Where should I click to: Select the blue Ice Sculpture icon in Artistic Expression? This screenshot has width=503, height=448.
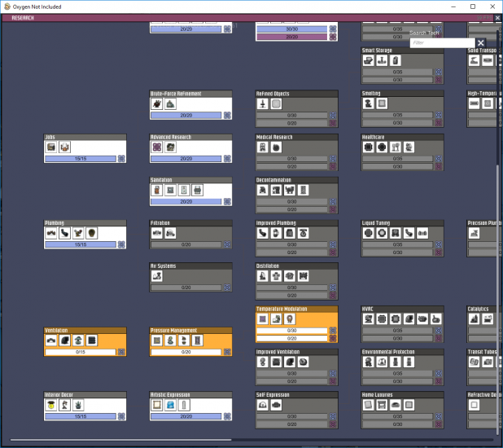click(x=170, y=405)
